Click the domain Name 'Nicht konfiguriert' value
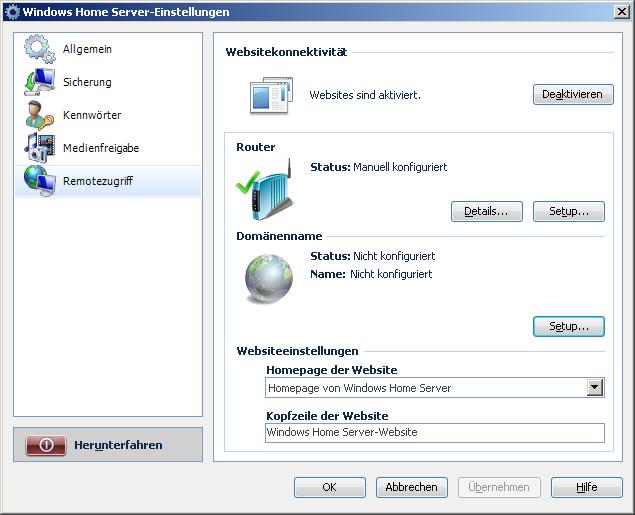 click(391, 274)
